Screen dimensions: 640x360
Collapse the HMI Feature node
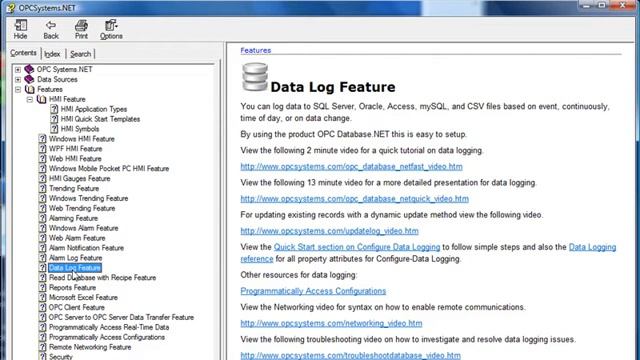pos(30,99)
